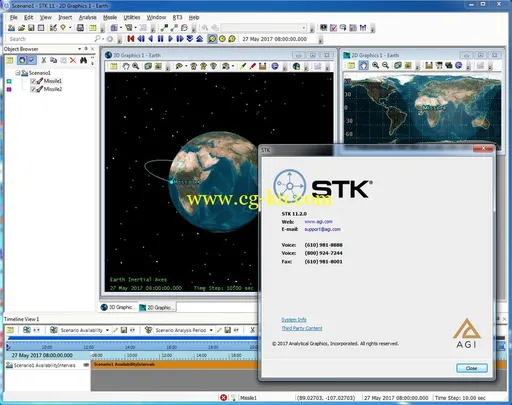Open the Insert menu
Viewport: 512px width, 405px height.
(65, 17)
